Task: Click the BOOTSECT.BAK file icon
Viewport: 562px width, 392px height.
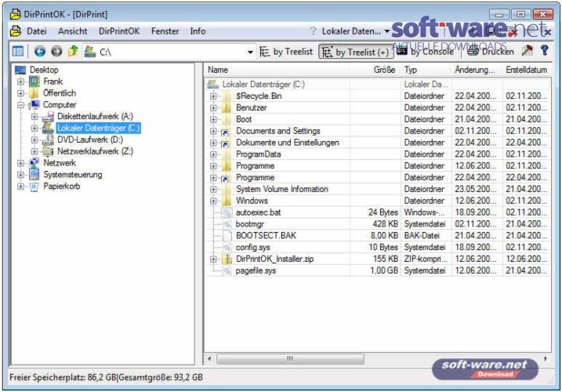Action: tap(227, 236)
